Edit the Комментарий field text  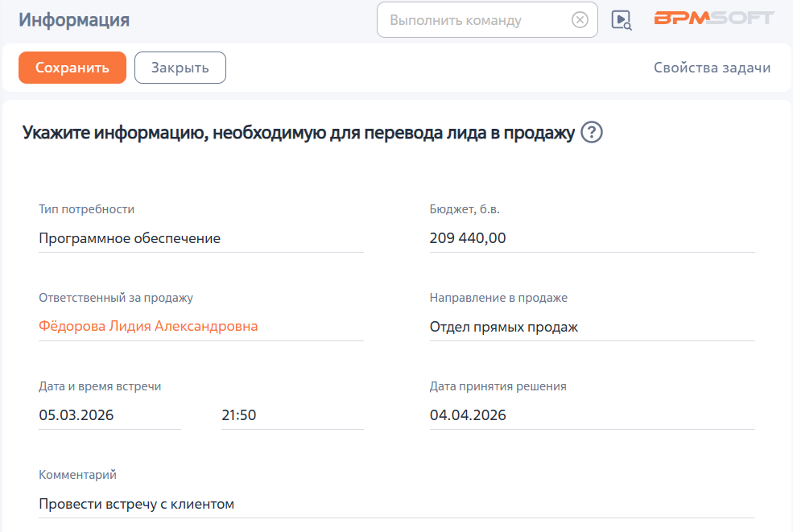pos(396,504)
